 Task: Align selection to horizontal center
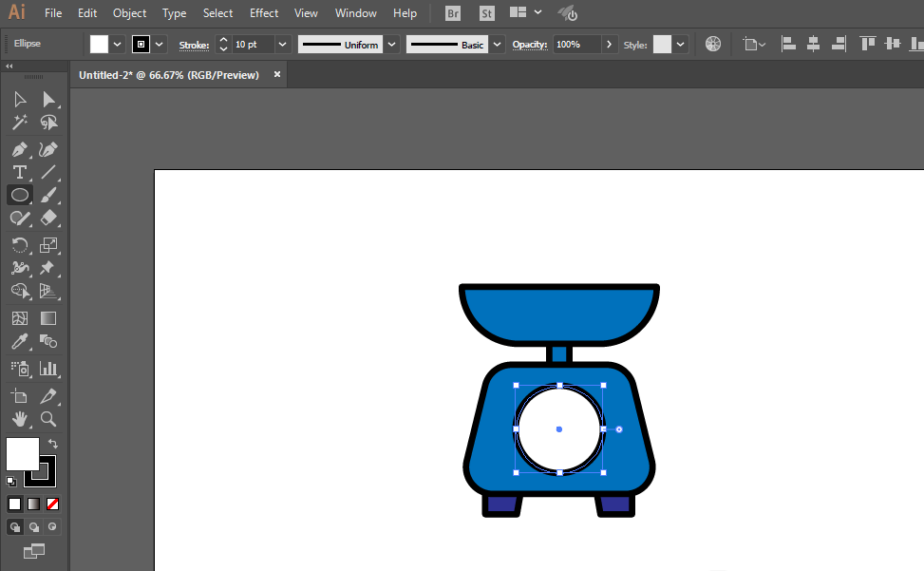813,45
